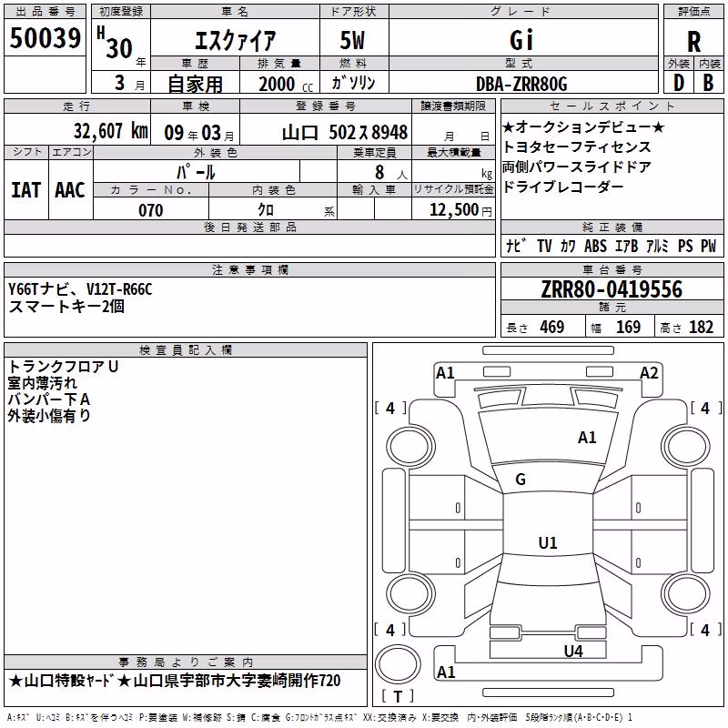This screenshot has height=728, width=728.
Task: Click the PS equipment entry
Action: click(x=685, y=246)
